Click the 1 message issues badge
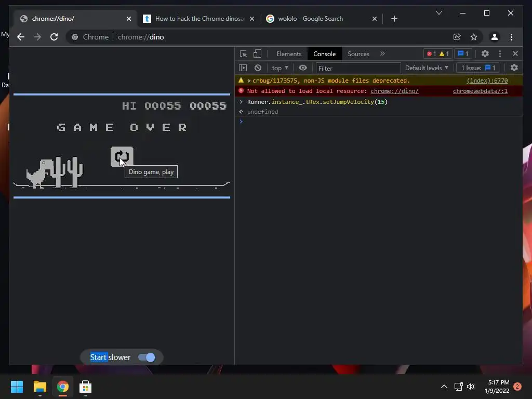Viewport: 532px width, 399px height. (463, 54)
